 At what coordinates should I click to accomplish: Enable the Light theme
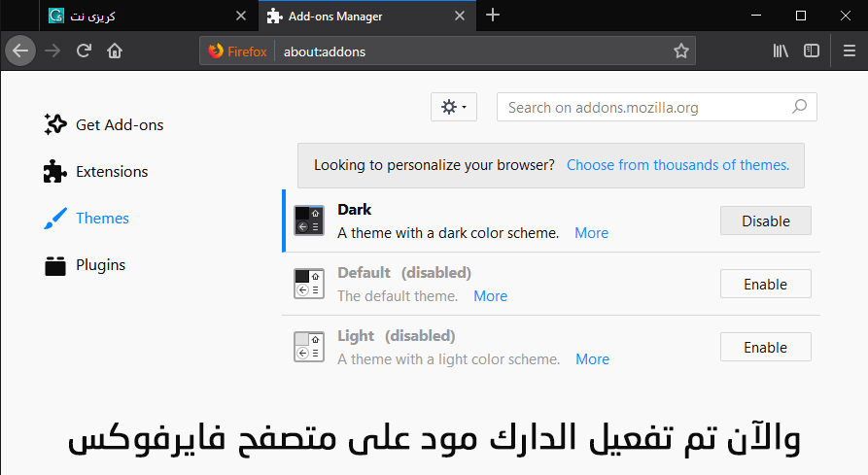(766, 347)
